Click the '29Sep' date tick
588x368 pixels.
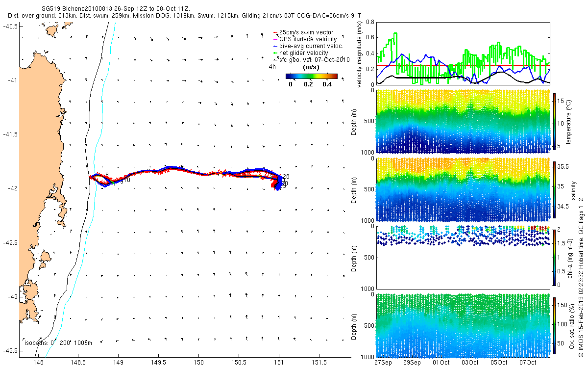[412, 363]
